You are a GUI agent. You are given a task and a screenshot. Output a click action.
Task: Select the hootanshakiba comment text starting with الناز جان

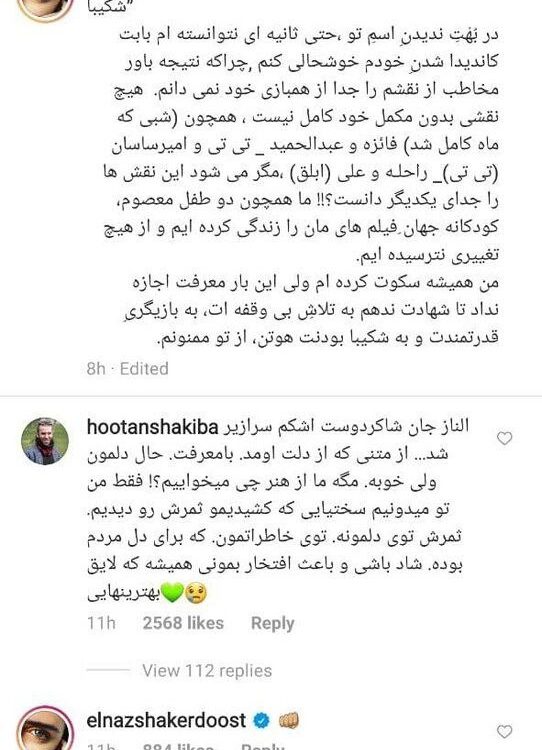pyautogui.click(x=276, y=510)
